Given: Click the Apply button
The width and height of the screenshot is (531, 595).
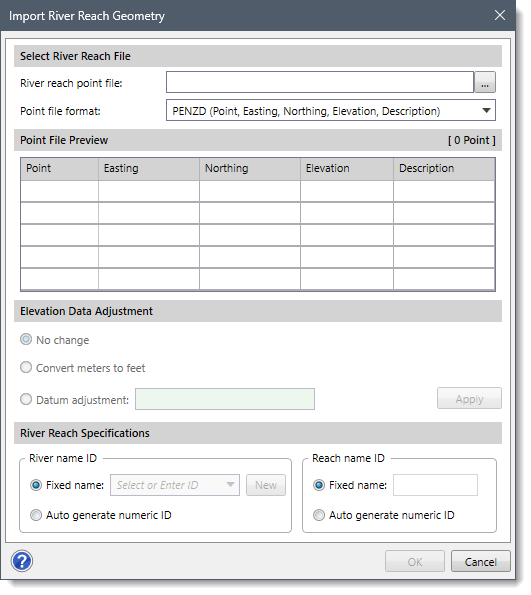Looking at the screenshot, I should pos(469,398).
